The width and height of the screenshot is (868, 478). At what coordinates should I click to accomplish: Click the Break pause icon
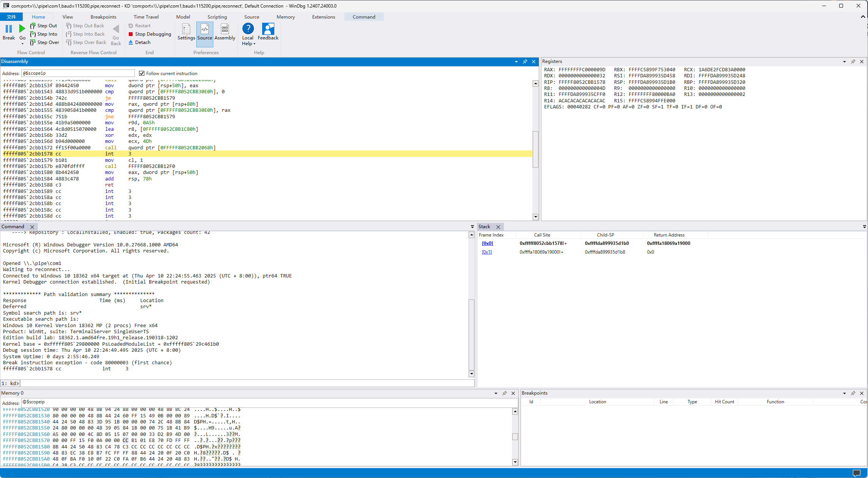(x=9, y=29)
